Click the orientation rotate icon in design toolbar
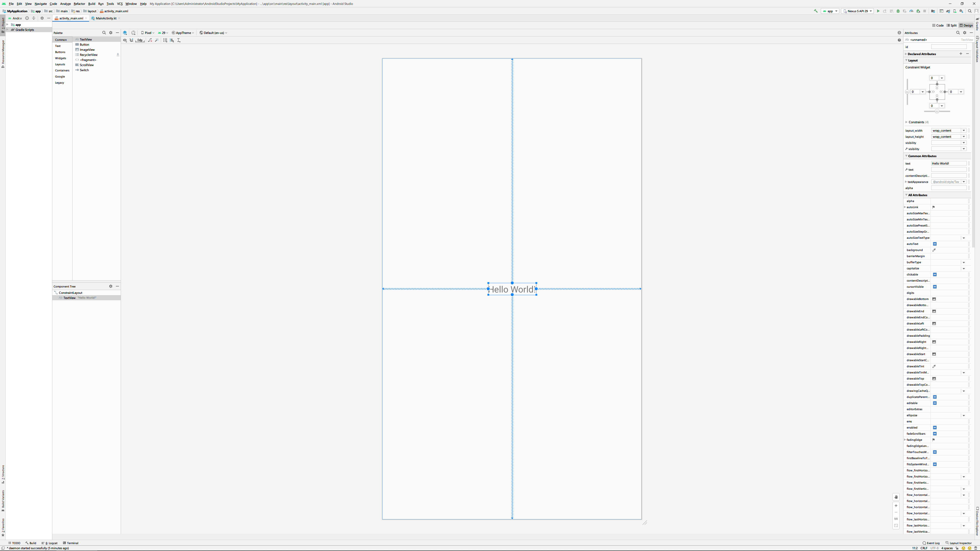 point(133,33)
